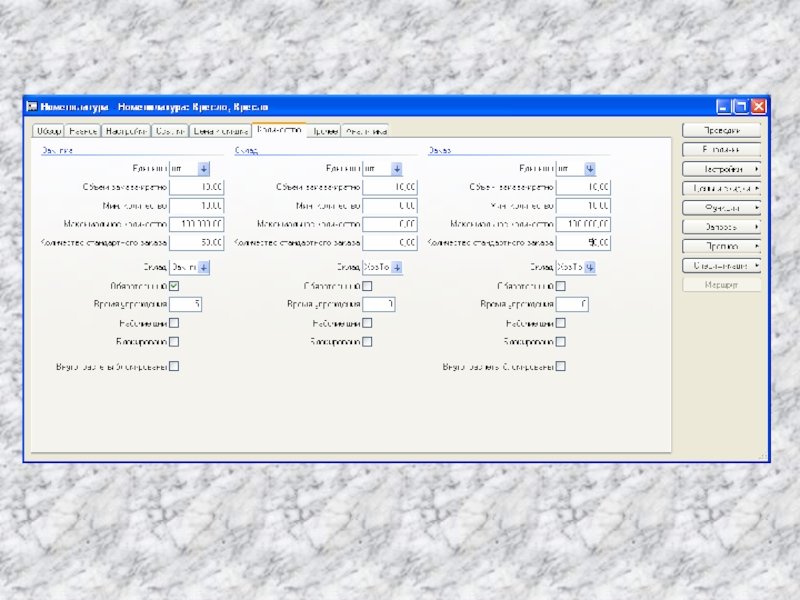The width and height of the screenshot is (800, 600).
Task: Click Время упреждения field in Склад
Action: [x=379, y=305]
